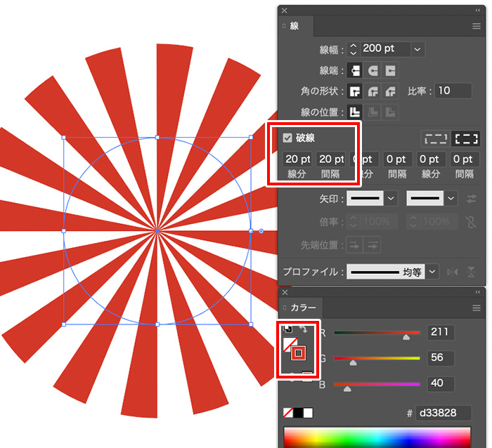This screenshot has height=448, width=492.
Task: Open the end arrowhead dropdown
Action: [451, 199]
